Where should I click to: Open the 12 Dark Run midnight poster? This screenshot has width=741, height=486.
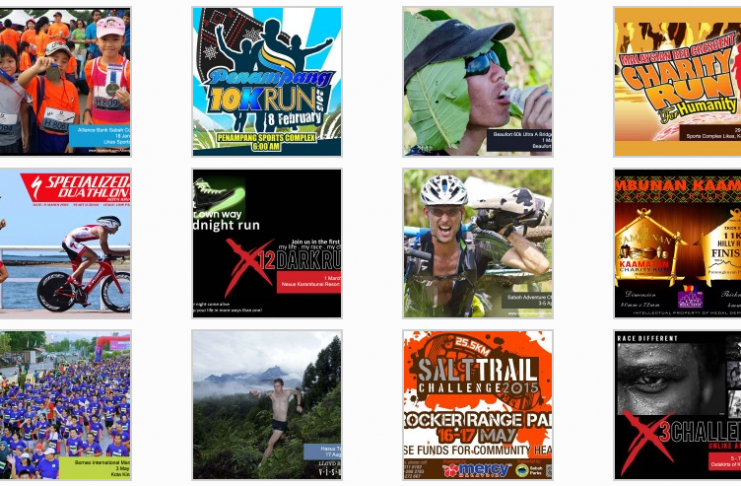pyautogui.click(x=267, y=243)
